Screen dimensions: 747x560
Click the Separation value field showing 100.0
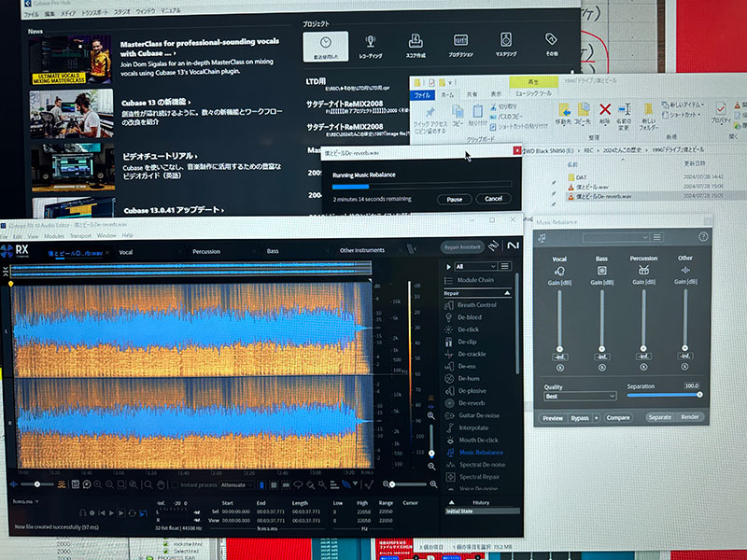pos(691,385)
